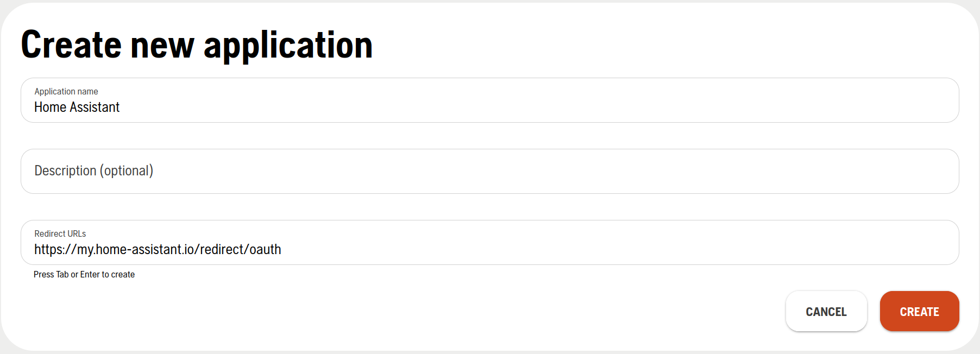Click the word "Create" in the heading

pos(71,45)
